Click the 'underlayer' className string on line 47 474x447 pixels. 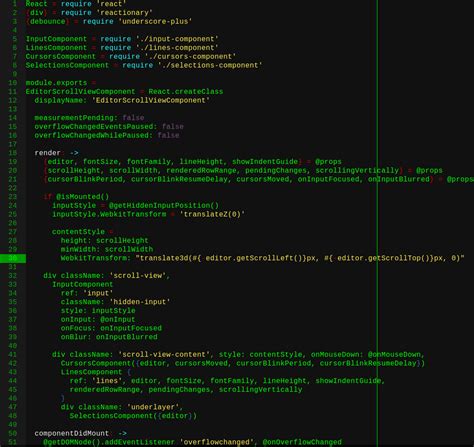153,407
